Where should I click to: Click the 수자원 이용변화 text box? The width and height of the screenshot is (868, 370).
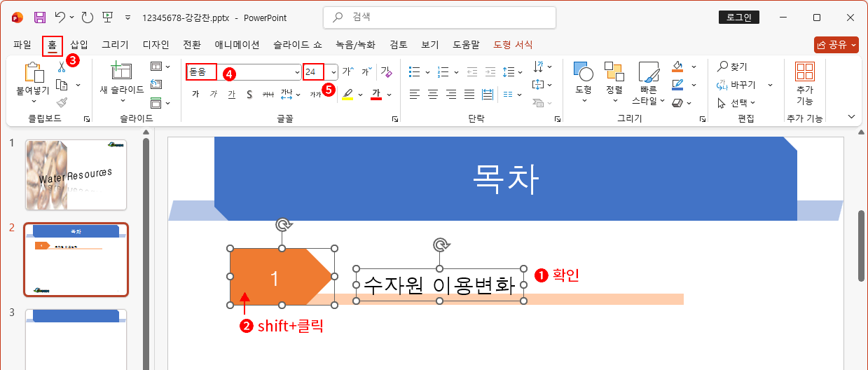(440, 285)
